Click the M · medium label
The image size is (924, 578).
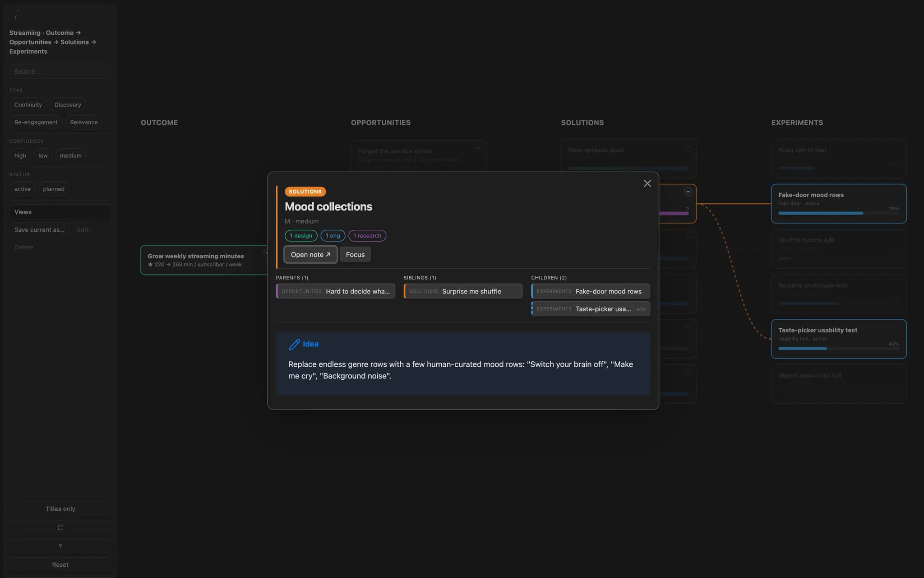coord(301,221)
